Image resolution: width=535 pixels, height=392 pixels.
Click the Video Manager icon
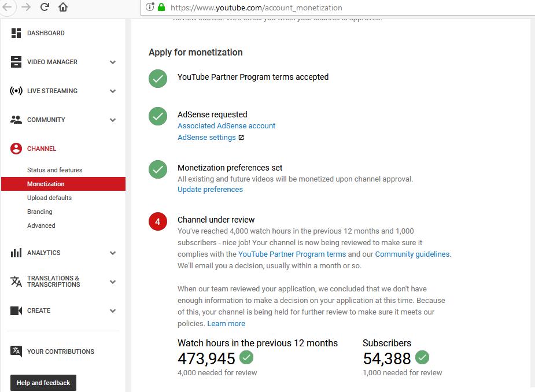[16, 62]
